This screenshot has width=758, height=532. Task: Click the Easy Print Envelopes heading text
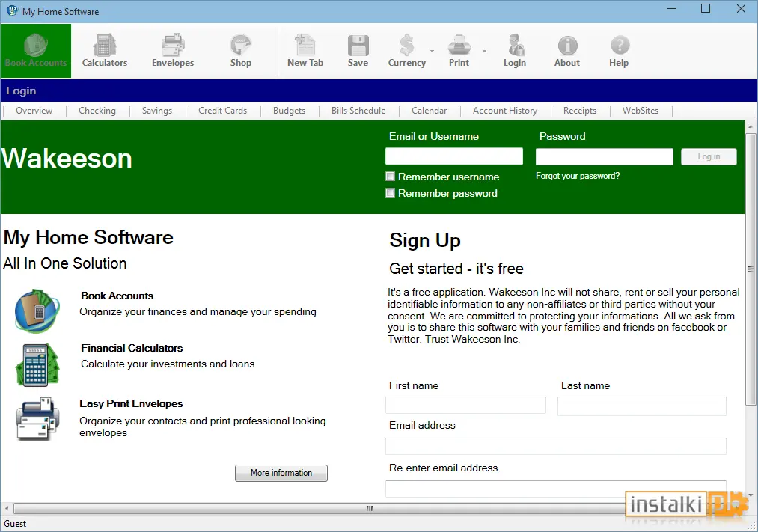(x=131, y=403)
